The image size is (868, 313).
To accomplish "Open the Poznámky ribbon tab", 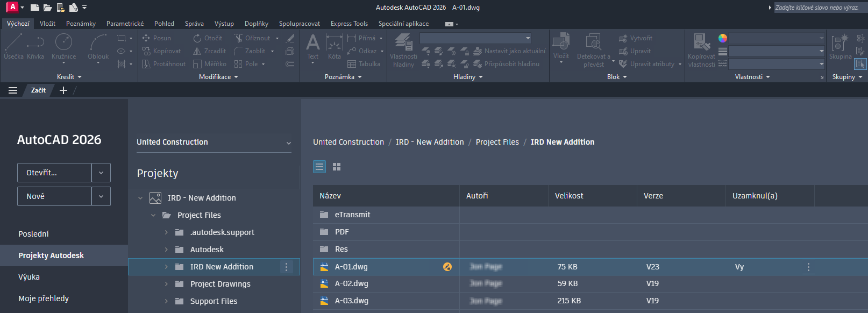I will click(x=81, y=24).
